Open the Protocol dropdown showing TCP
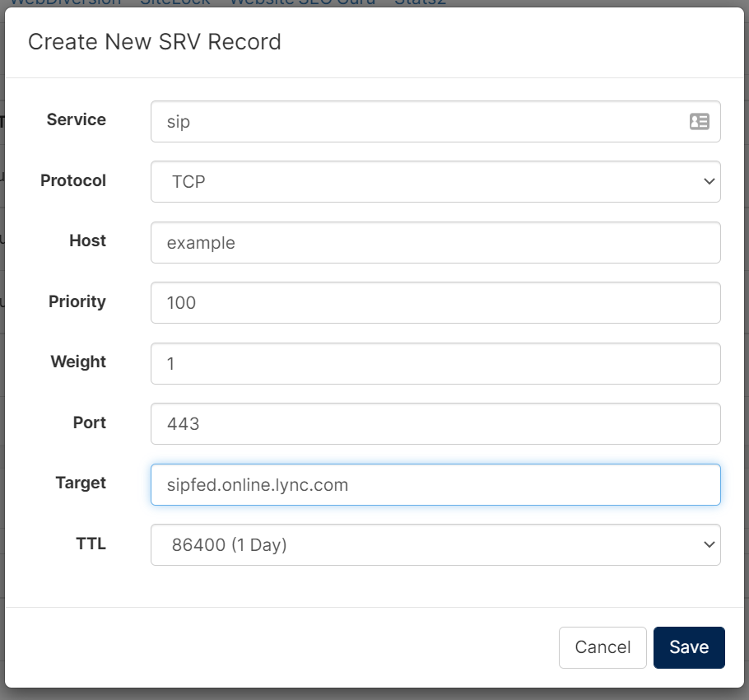 435,181
